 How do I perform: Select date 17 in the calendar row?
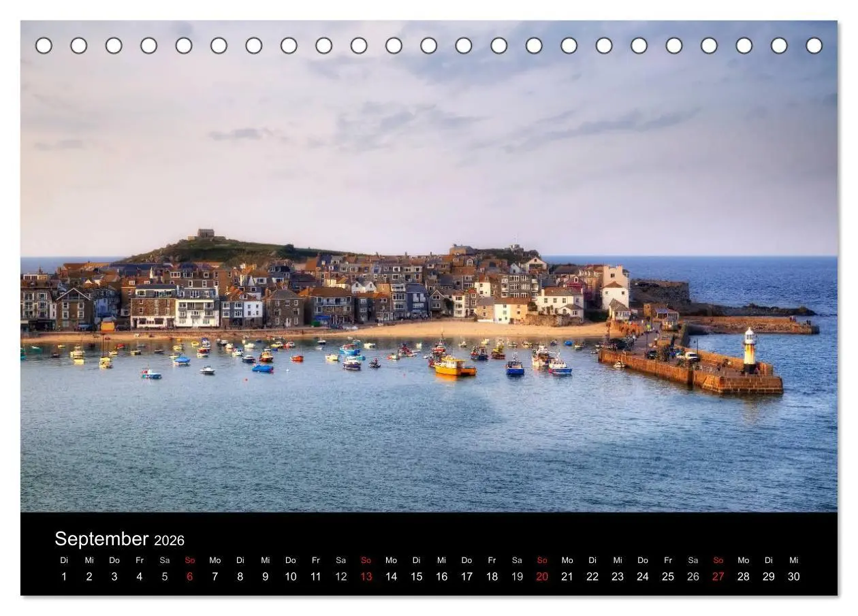point(466,577)
